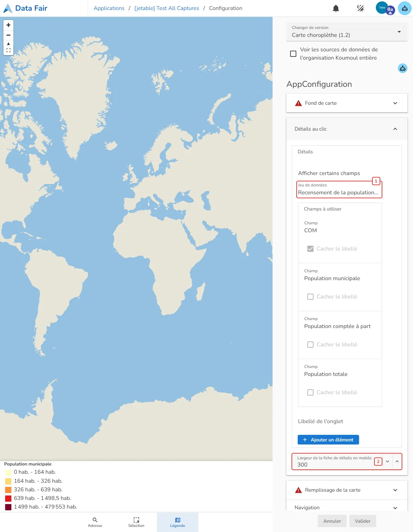Check Cacher le libellé under Population comptée à part
Image resolution: width=413 pixels, height=532 pixels.
click(310, 345)
